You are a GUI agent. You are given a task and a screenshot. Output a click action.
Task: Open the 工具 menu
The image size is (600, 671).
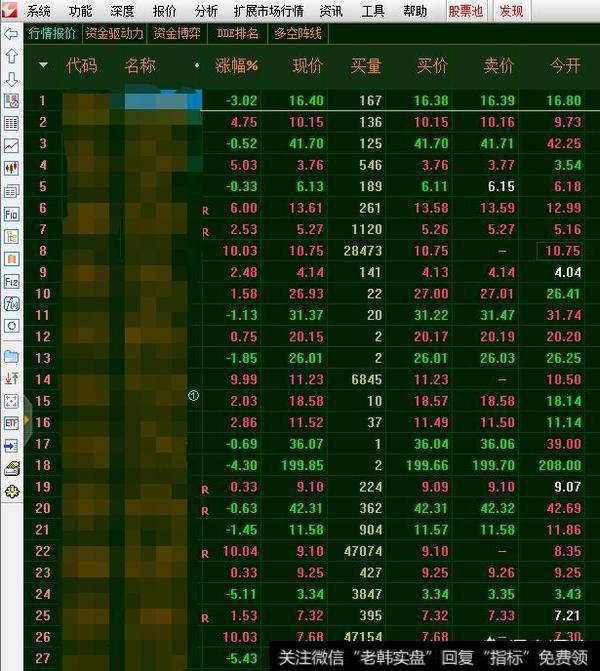pyautogui.click(x=373, y=11)
